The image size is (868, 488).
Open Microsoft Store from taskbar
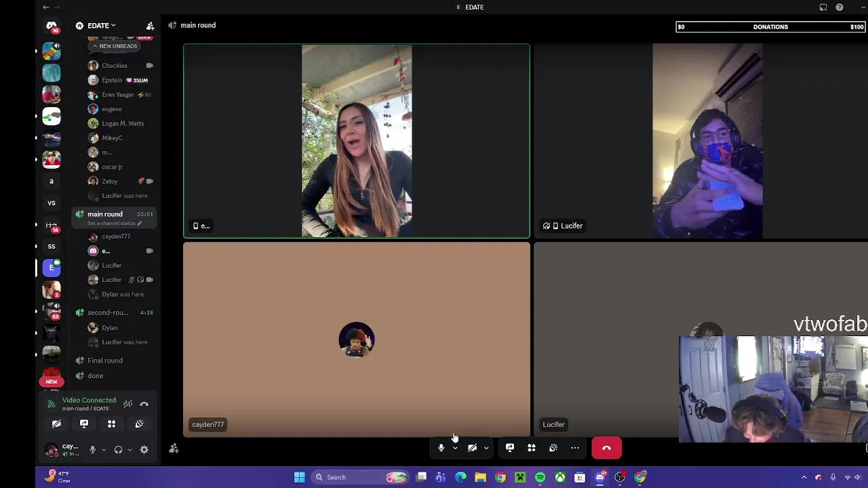coord(580,477)
